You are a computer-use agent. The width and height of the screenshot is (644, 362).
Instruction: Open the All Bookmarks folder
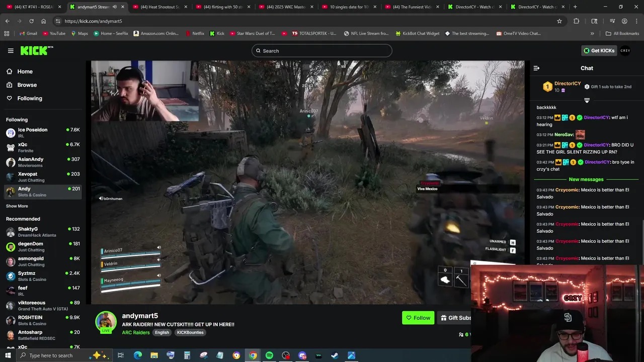pyautogui.click(x=622, y=34)
